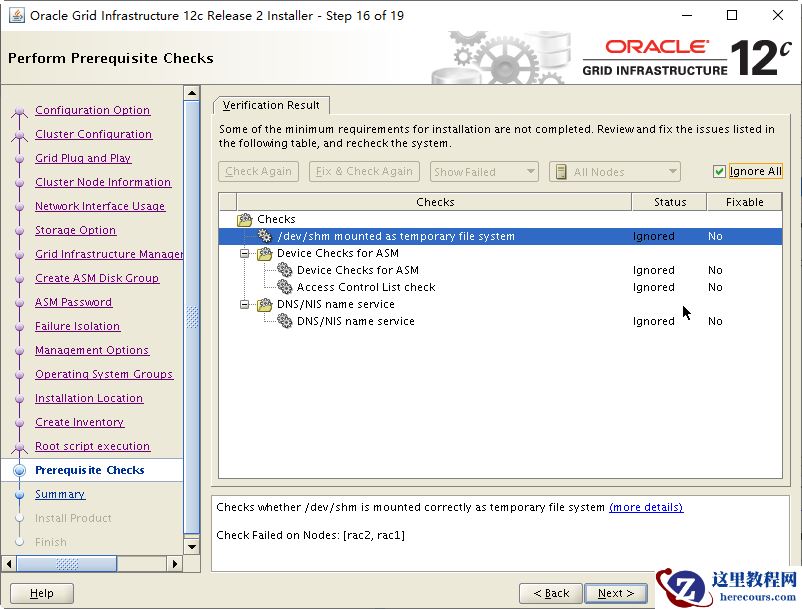Close the installer window
Image resolution: width=802 pixels, height=609 pixels.
[x=777, y=15]
